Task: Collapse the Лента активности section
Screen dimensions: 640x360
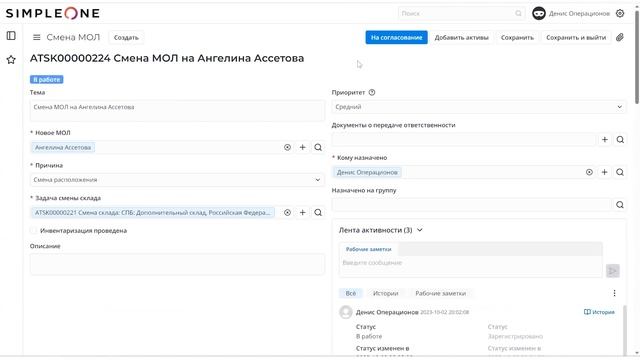Action: point(420,230)
